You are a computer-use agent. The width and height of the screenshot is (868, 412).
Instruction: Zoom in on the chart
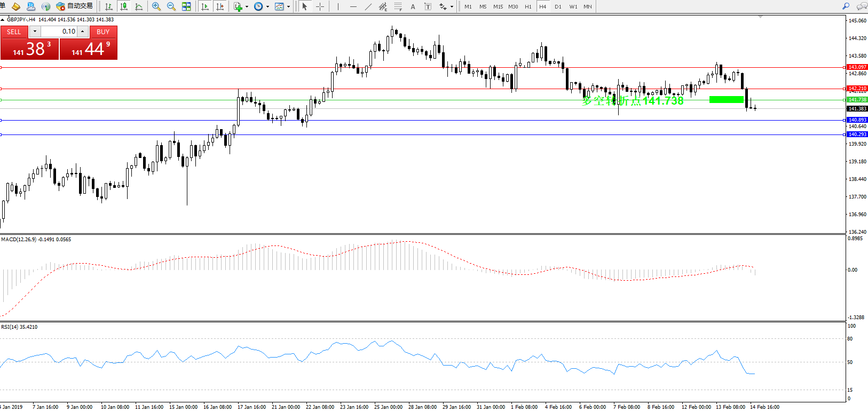tap(156, 6)
